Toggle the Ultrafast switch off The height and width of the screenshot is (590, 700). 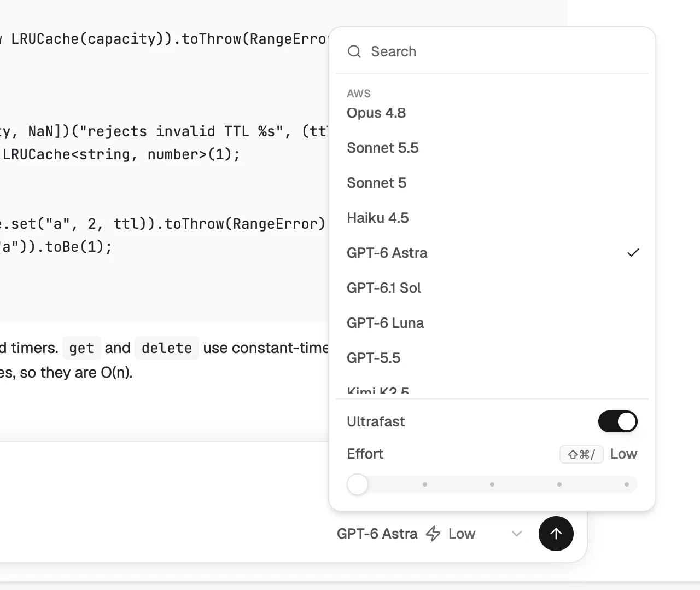[x=618, y=421]
